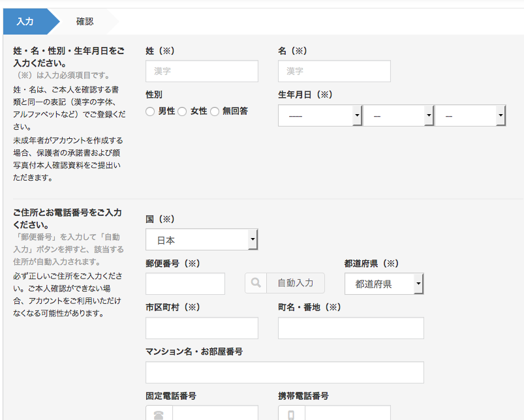Click the 郵便番号 postal code field
The width and height of the screenshot is (524, 420).
(x=185, y=284)
